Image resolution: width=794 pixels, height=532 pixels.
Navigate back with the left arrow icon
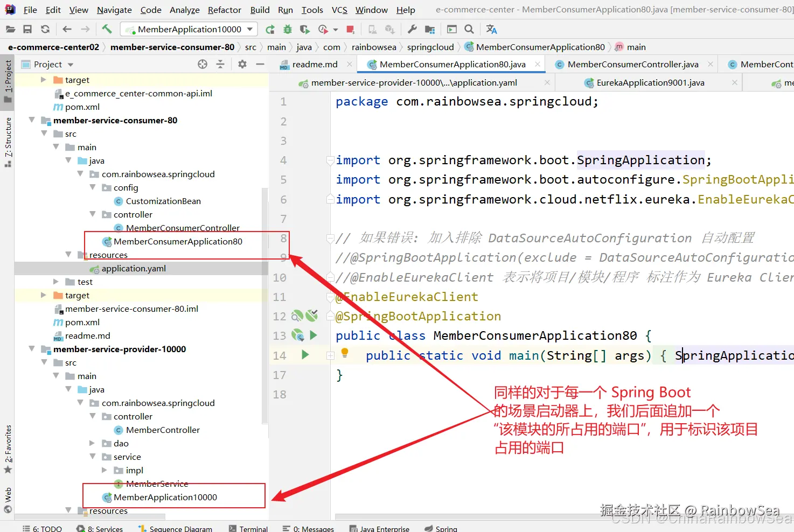(x=67, y=29)
